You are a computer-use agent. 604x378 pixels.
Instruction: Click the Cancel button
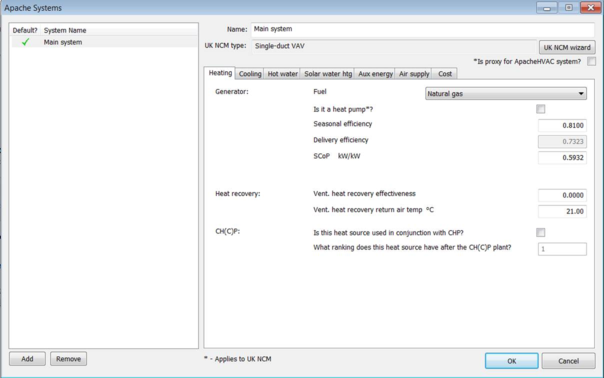pos(569,361)
